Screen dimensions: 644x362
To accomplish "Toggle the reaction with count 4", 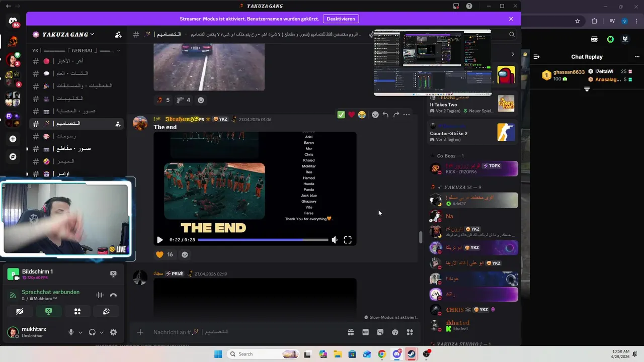I will [184, 100].
